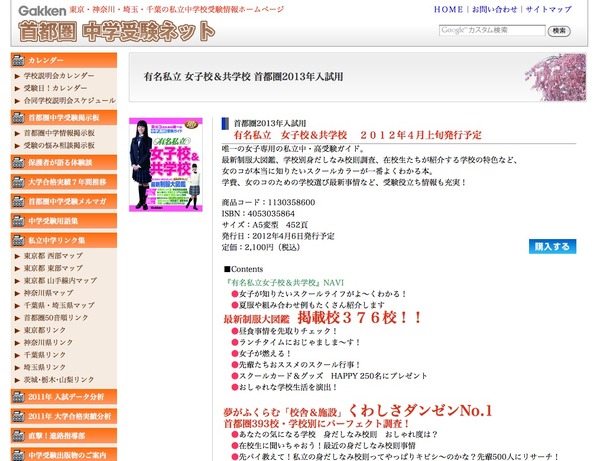Click the page title 有名私立 女子校&共学校 首都圏2013年入試用
The width and height of the screenshot is (600, 461).
click(243, 77)
